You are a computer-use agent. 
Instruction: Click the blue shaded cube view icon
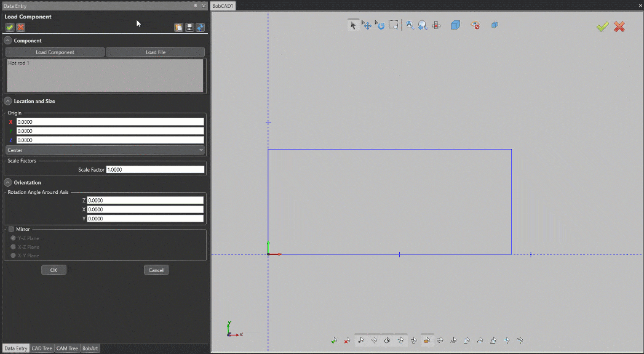pyautogui.click(x=455, y=25)
